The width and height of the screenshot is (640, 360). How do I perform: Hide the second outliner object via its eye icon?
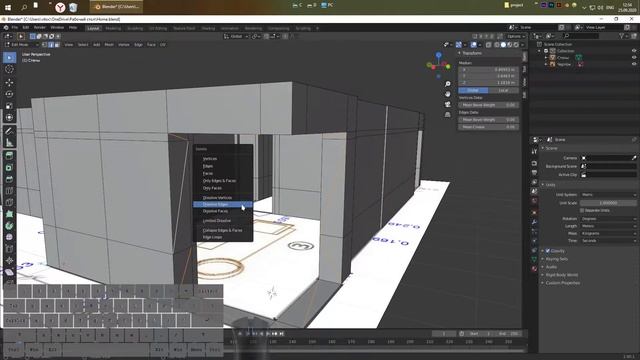634,64
